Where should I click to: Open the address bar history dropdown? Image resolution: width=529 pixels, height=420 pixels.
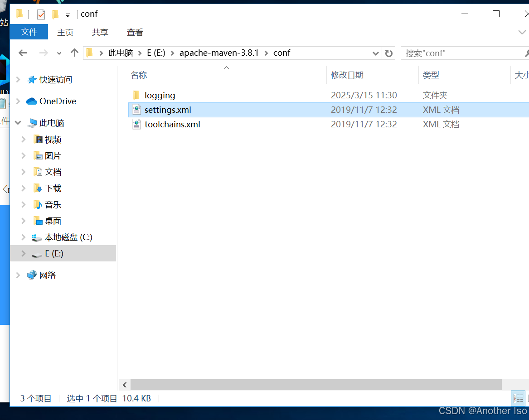pyautogui.click(x=375, y=53)
